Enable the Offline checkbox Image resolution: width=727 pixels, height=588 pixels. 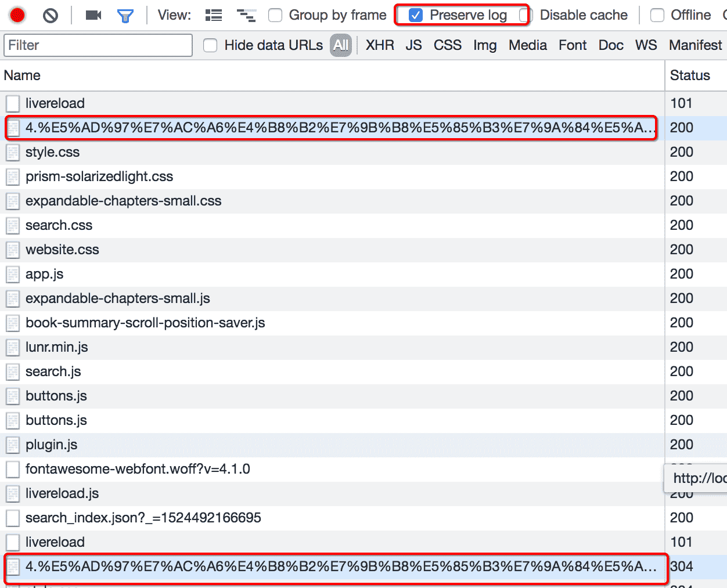tap(657, 15)
